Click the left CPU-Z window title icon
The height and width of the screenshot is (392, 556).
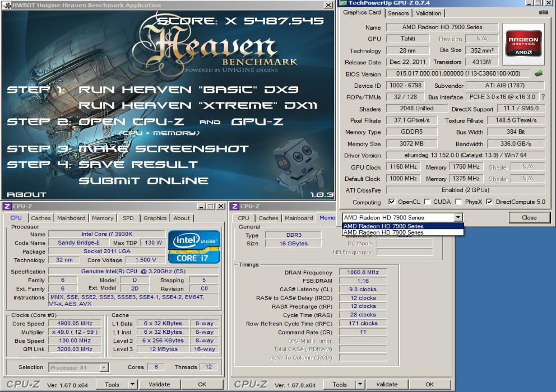7,206
